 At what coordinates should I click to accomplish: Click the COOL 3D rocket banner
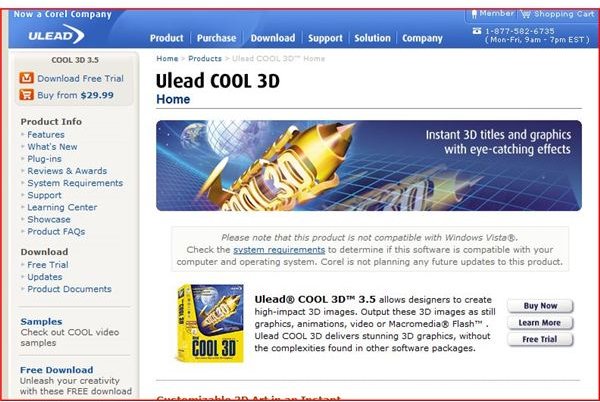point(369,166)
